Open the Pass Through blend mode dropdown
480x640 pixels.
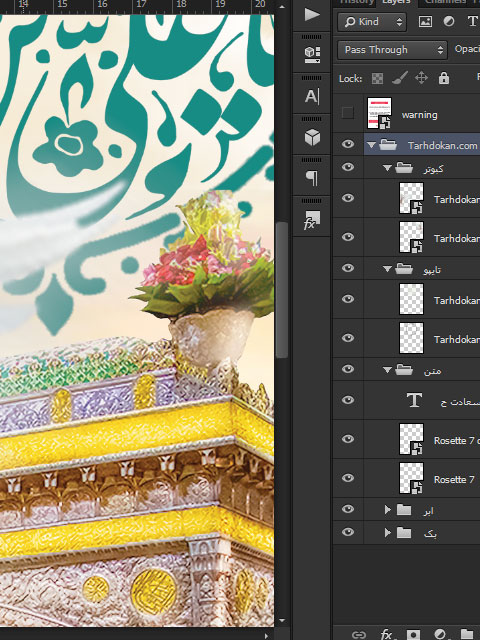pyautogui.click(x=392, y=50)
